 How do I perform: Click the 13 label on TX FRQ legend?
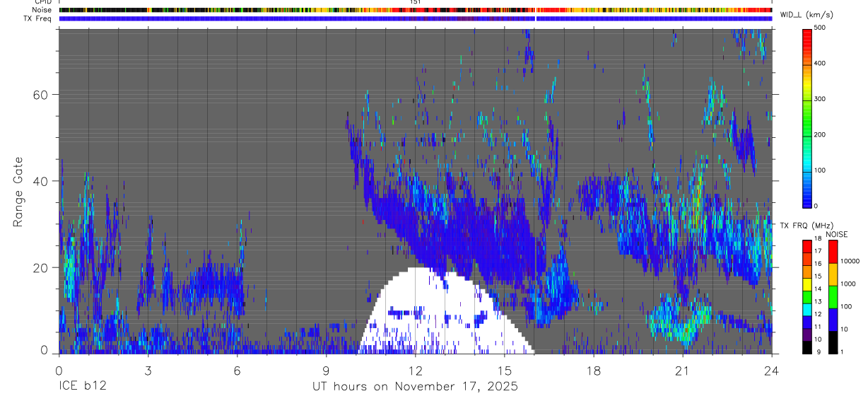(x=819, y=302)
